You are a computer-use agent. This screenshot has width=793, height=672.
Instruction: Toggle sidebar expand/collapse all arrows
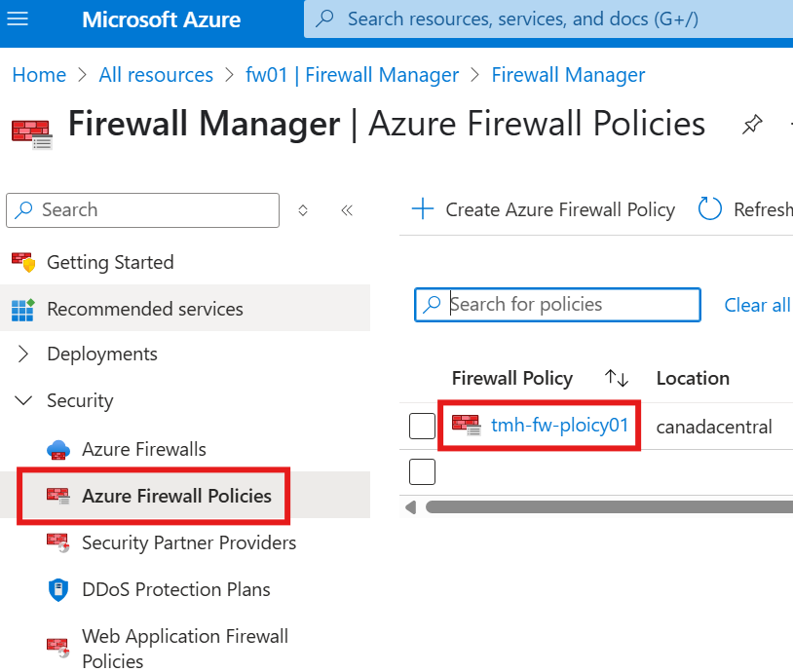(x=303, y=210)
